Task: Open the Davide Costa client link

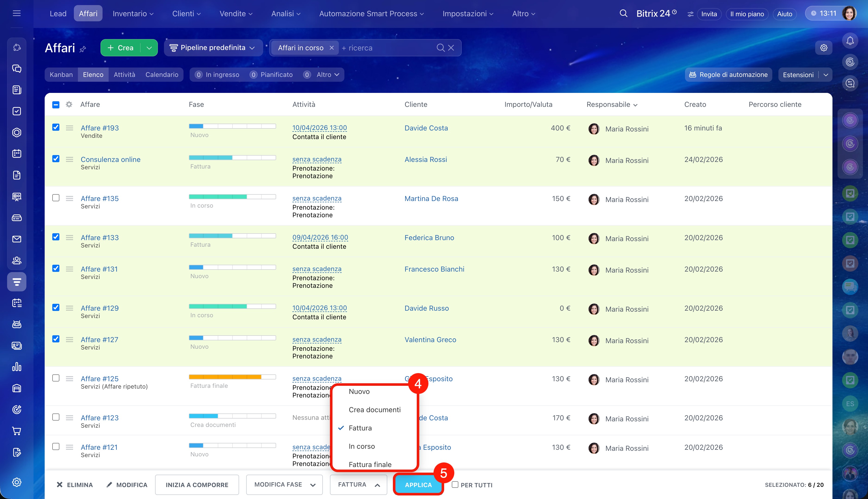Action: coord(426,128)
